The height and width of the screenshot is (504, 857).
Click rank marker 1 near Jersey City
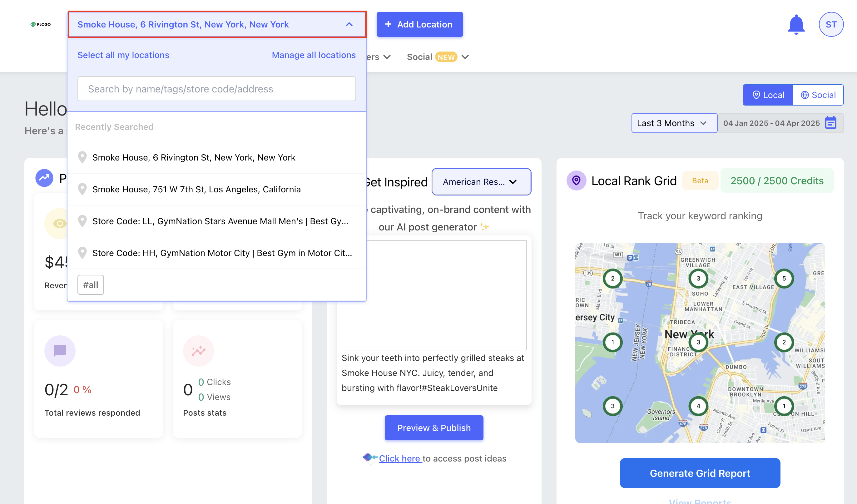tap(612, 343)
